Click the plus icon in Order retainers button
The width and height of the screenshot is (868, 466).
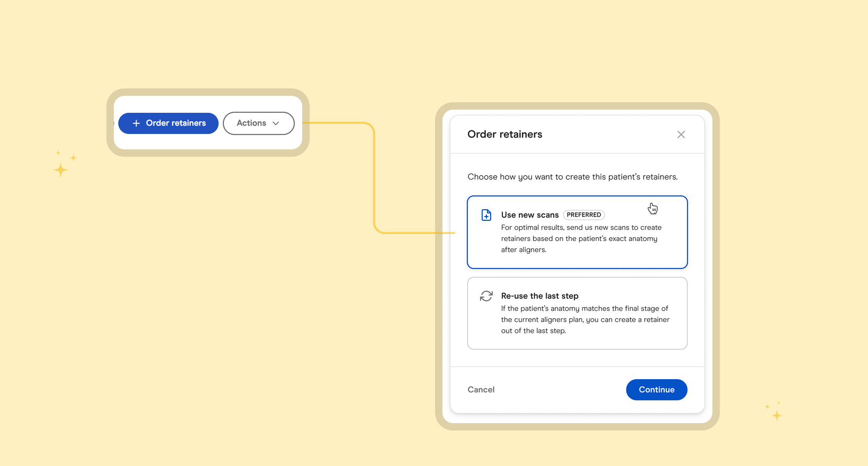(136, 123)
